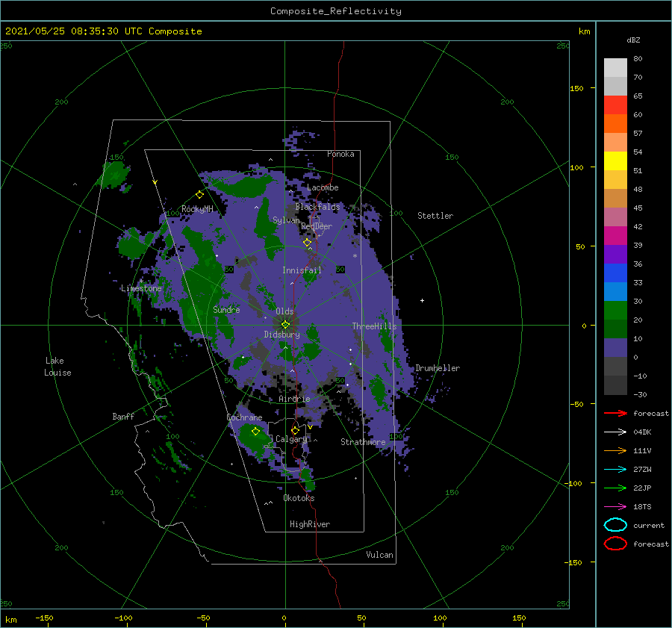
Task: Click the green 22JP arrow icon
Action: (615, 488)
